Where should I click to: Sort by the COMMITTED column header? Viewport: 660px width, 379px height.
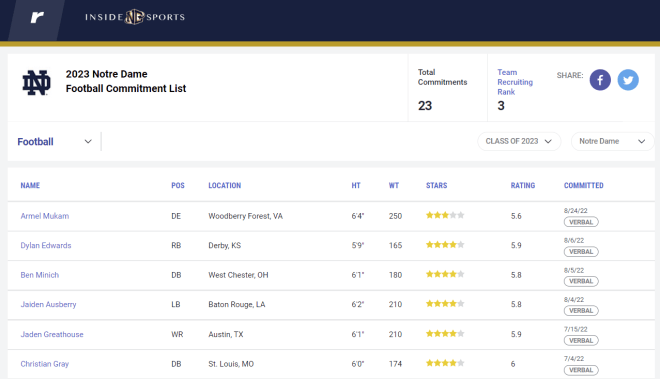coord(584,185)
